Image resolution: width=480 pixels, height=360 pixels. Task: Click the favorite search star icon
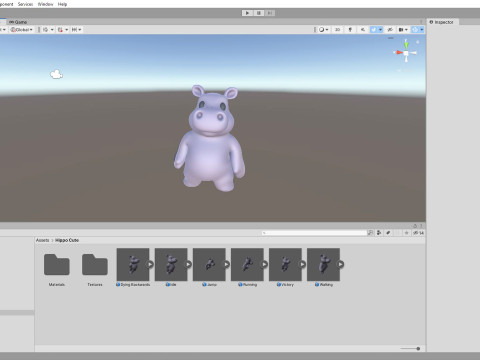pyautogui.click(x=406, y=233)
